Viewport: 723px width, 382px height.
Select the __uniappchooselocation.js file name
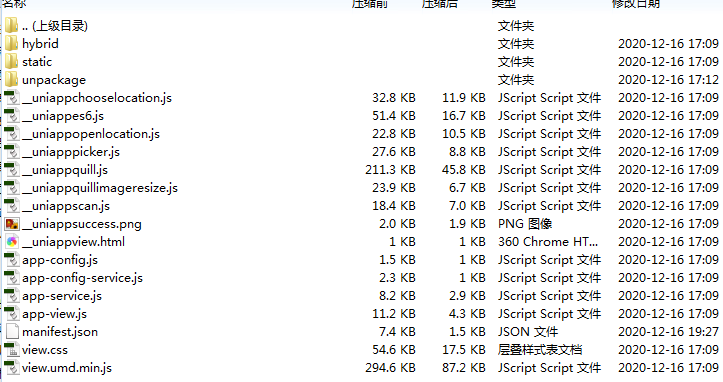coord(97,98)
